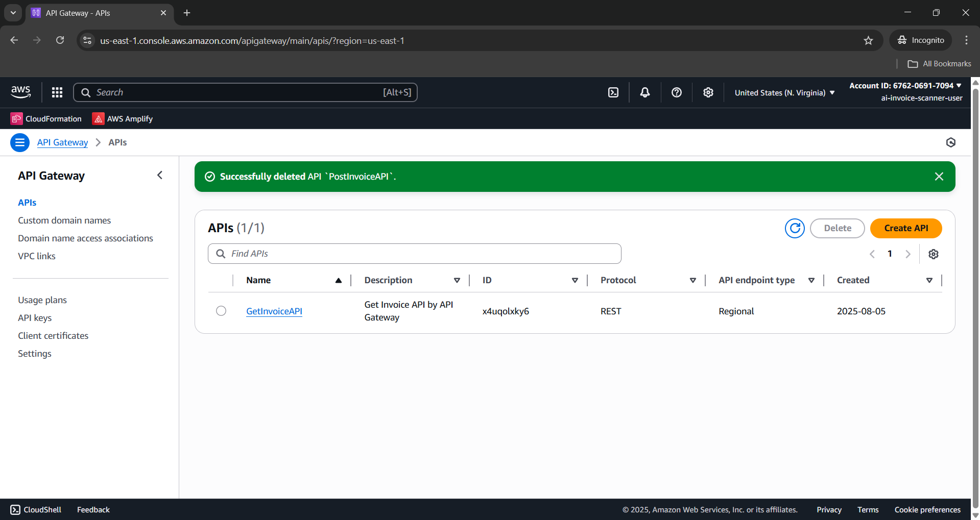
Task: Open table preferences gear in APIs panel
Action: point(934,254)
